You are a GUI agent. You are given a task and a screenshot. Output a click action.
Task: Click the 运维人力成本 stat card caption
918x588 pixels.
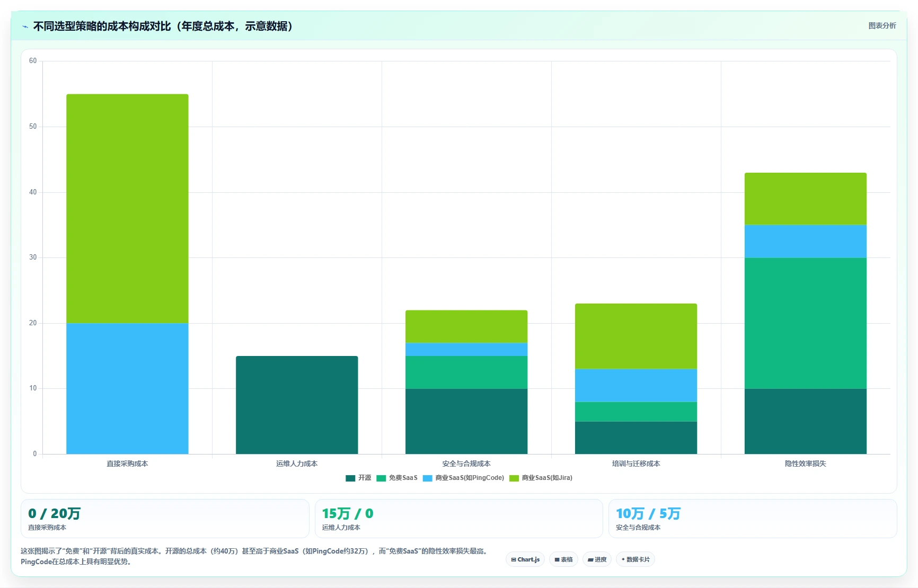[x=341, y=528]
